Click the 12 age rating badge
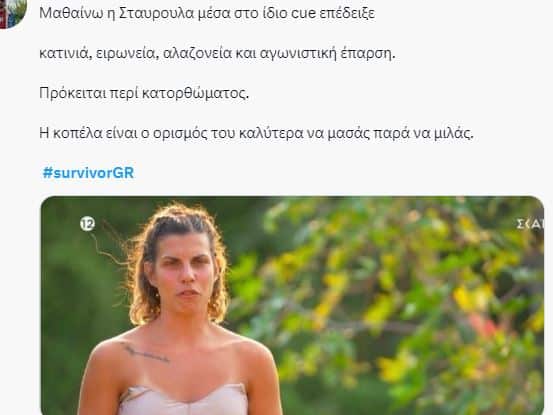The height and width of the screenshot is (415, 553). pyautogui.click(x=87, y=224)
